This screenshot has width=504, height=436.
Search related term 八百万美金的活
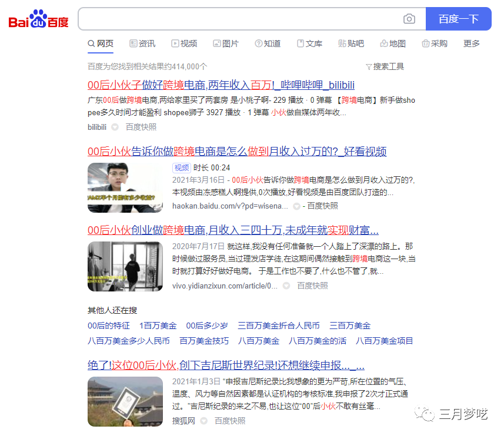tap(318, 341)
